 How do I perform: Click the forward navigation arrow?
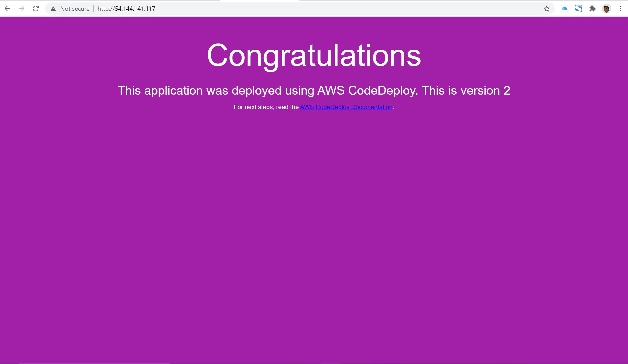pyautogui.click(x=22, y=9)
